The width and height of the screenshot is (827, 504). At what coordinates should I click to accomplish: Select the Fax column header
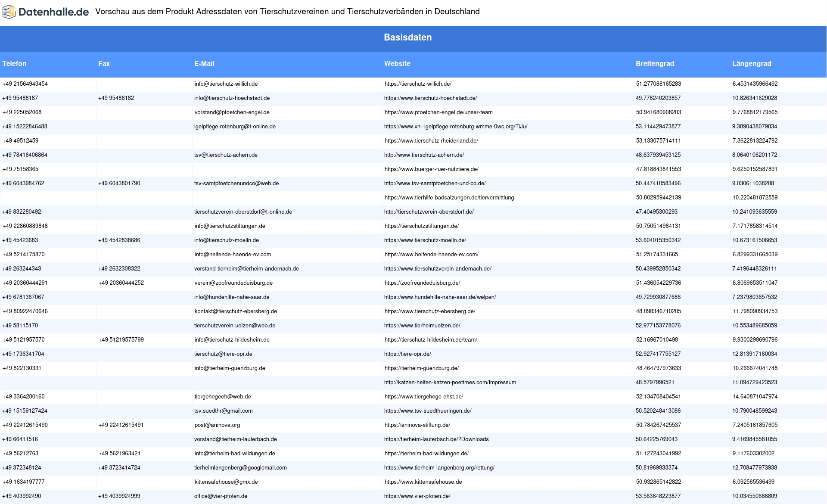[x=104, y=63]
